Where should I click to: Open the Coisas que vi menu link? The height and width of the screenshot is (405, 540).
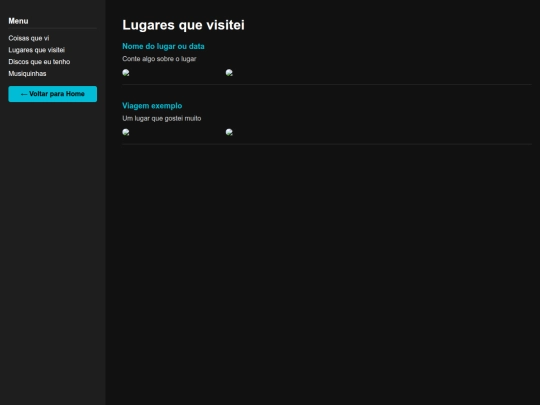click(x=29, y=38)
